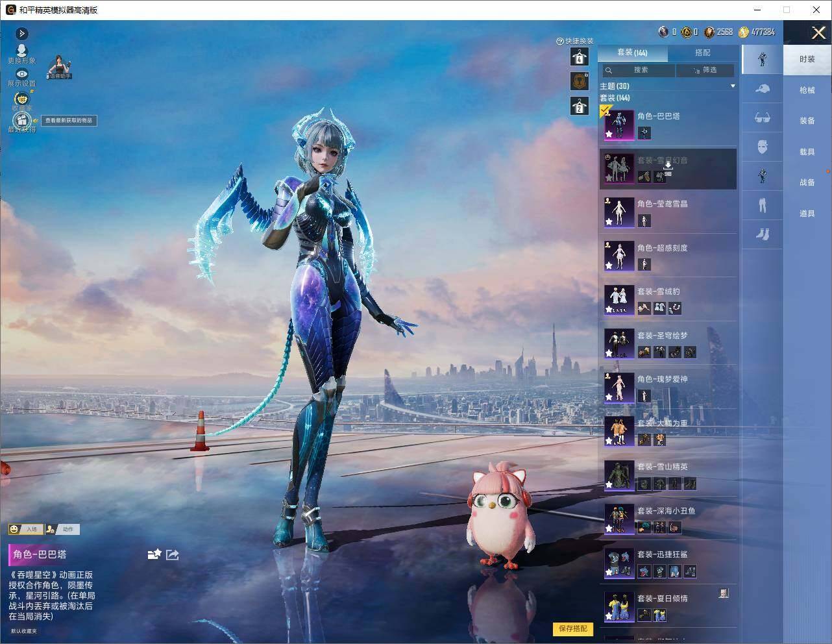This screenshot has width=832, height=644.
Task: Select the 角色-莹鸢雪晶 outfit thumbnail
Action: [x=618, y=212]
